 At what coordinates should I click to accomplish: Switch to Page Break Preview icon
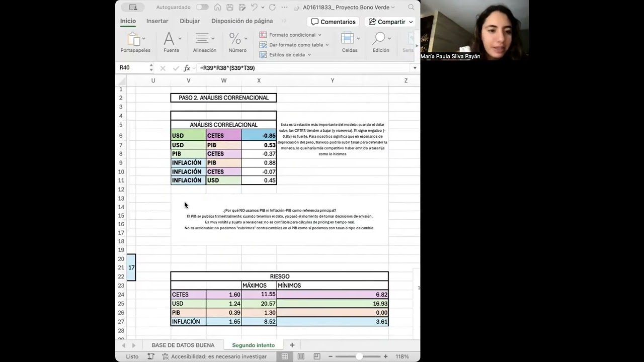tap(316, 356)
